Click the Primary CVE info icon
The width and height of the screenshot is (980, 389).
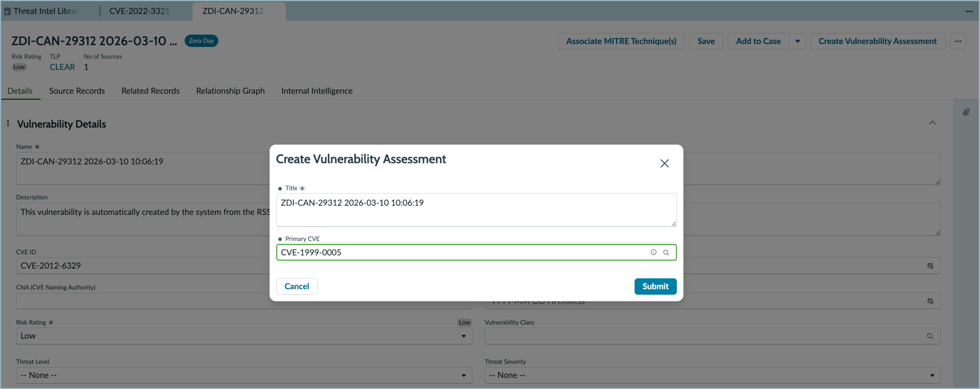pyautogui.click(x=653, y=252)
